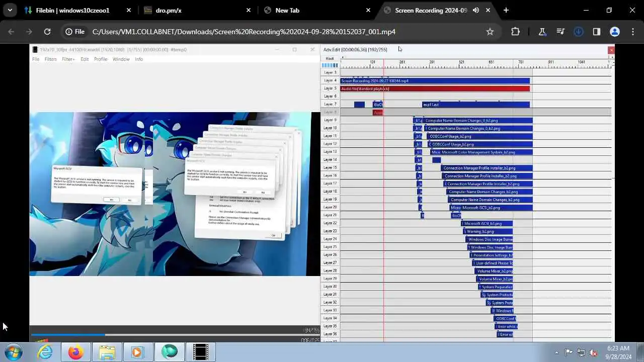Screen dimensions: 644x362
Task: Open the File menu in video editor
Action: coord(36,59)
